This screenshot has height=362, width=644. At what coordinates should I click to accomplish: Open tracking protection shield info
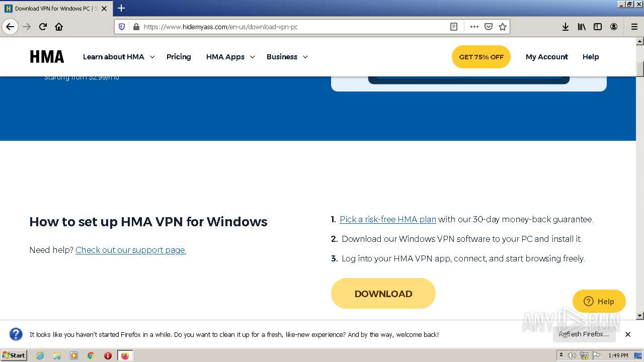[x=122, y=27]
